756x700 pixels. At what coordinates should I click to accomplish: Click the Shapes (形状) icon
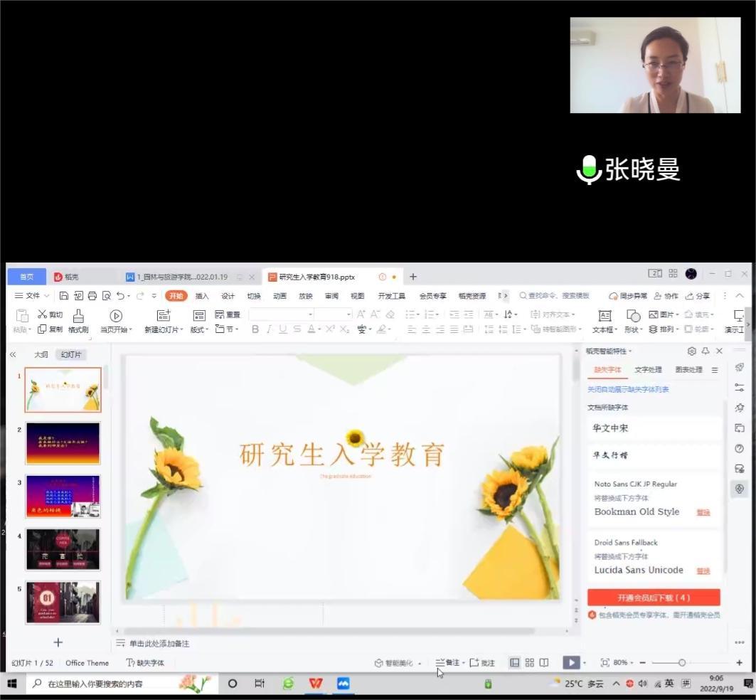click(x=633, y=316)
